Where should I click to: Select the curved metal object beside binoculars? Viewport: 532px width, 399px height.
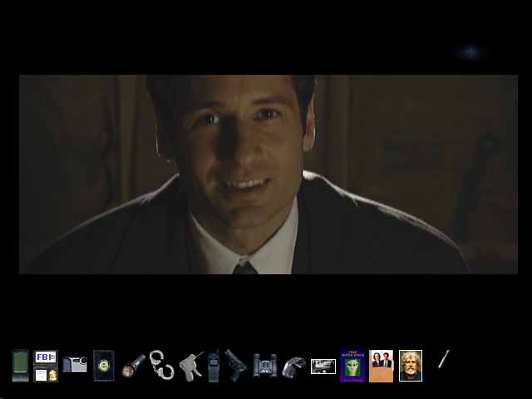293,367
